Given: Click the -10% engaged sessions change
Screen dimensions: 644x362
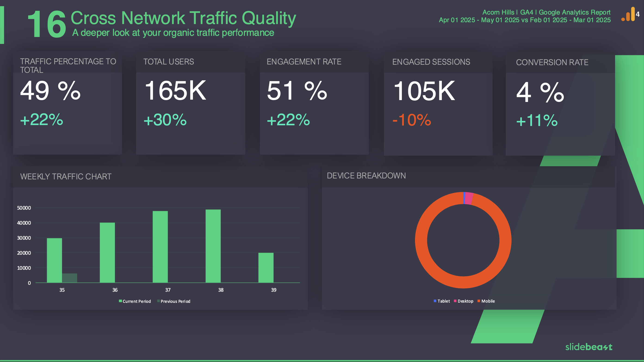Looking at the screenshot, I should (412, 120).
